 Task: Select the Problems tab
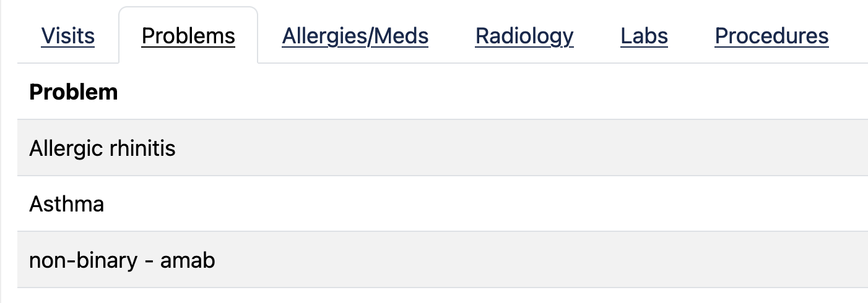point(188,36)
